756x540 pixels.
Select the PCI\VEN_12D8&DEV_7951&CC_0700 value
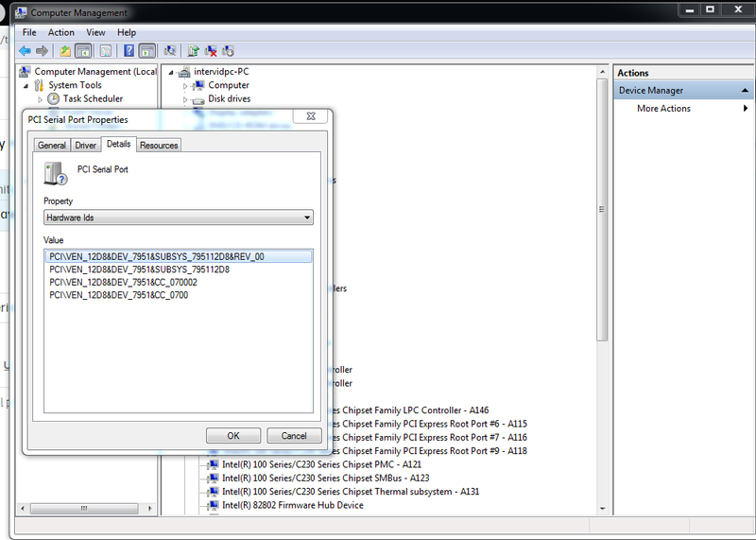[119, 295]
